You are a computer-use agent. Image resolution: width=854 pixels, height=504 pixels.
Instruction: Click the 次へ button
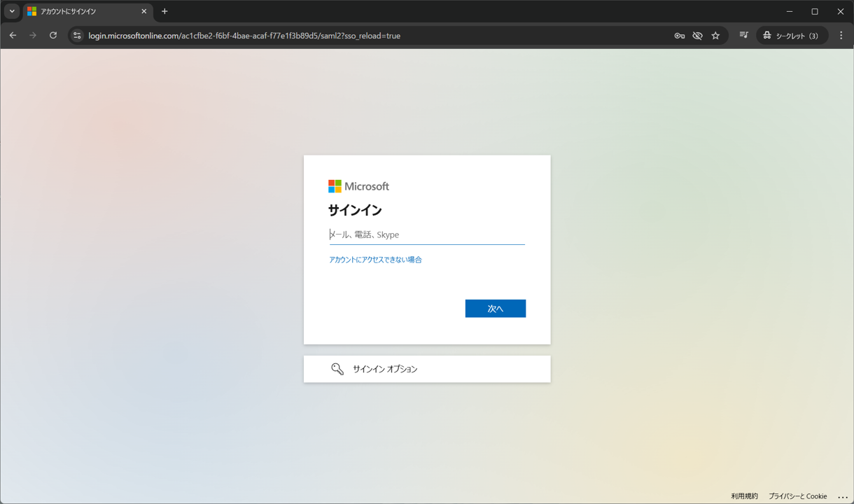pos(496,309)
